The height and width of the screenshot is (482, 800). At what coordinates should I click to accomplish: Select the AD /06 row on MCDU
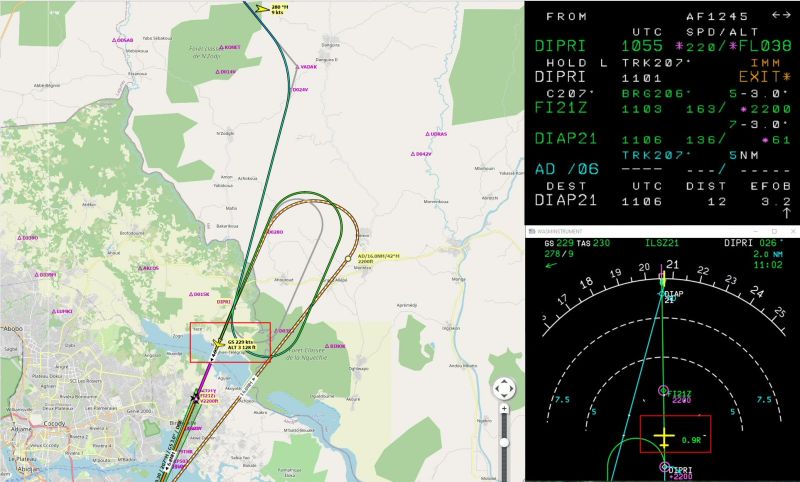663,169
